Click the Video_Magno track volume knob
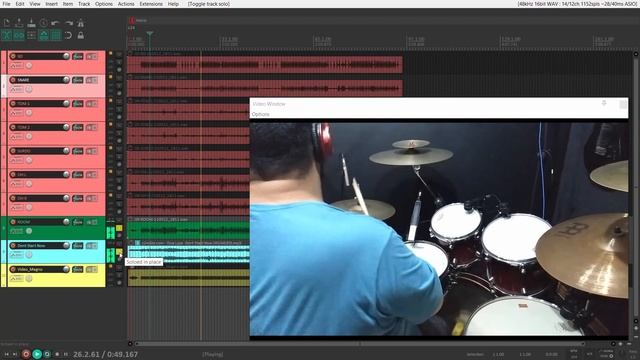The width and height of the screenshot is (640, 360). pyautogui.click(x=66, y=269)
